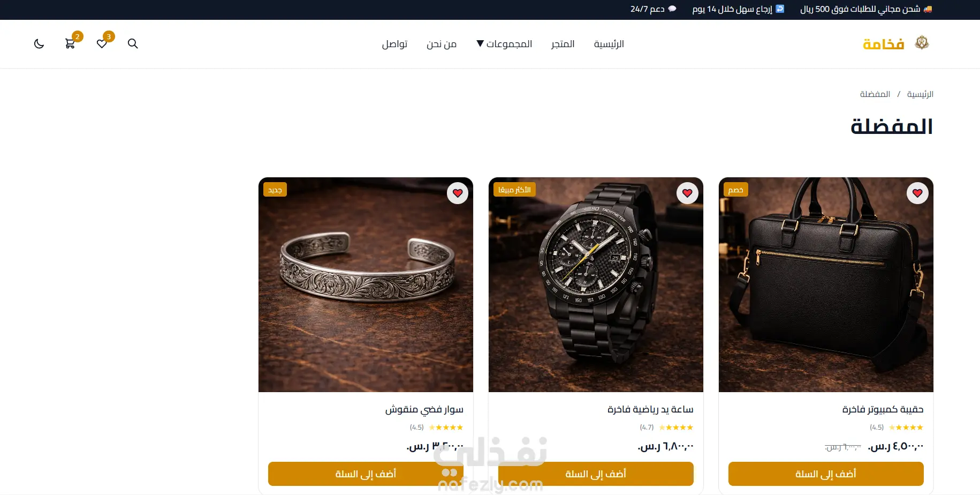Toggle heart on silver bracelet card
980x495 pixels.
click(458, 193)
